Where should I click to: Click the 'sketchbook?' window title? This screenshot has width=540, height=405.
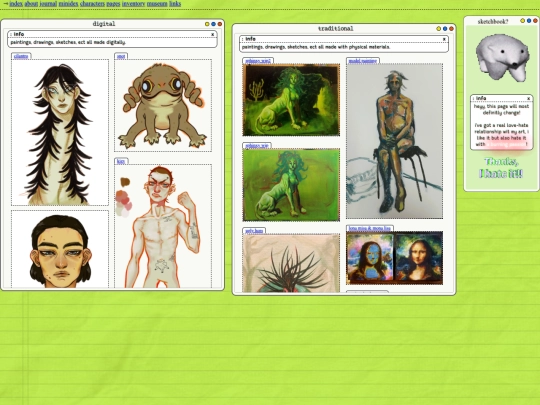pyautogui.click(x=493, y=21)
